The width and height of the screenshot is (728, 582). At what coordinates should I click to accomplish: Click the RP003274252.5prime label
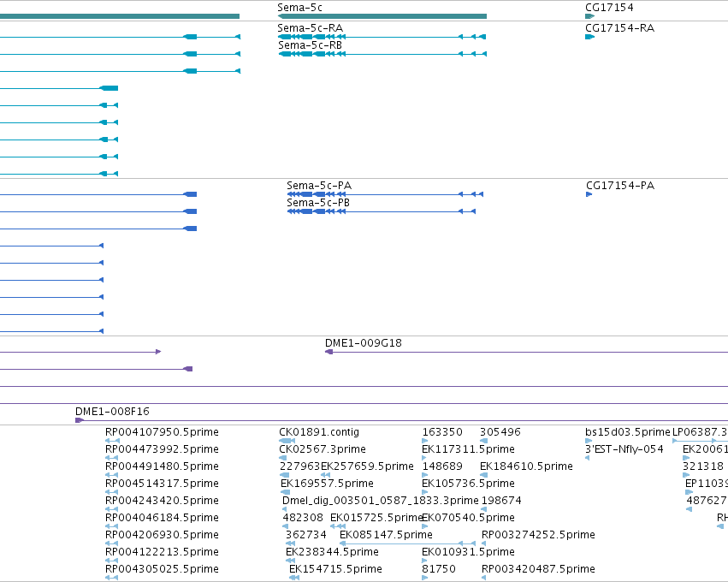(538, 535)
